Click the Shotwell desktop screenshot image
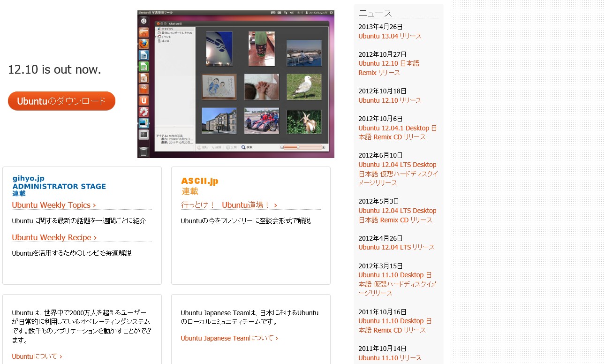Screen dimensions: 605x364 click(x=236, y=84)
